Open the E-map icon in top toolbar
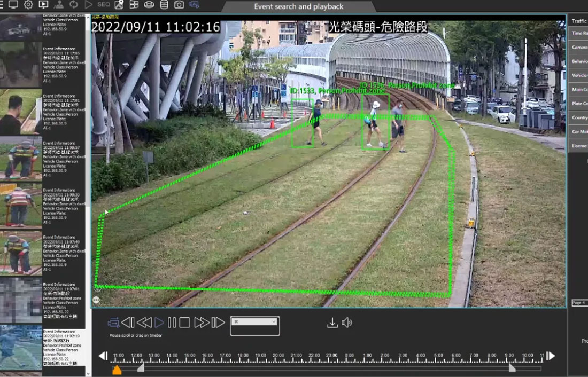The image size is (588, 377). [x=119, y=5]
